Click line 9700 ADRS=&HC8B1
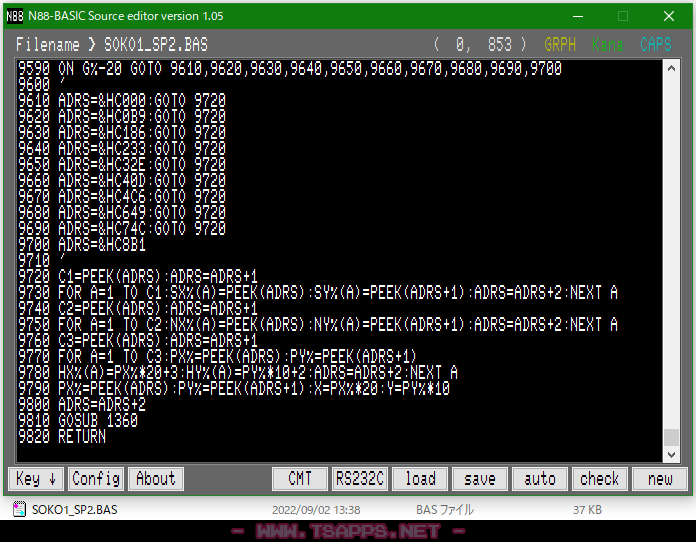This screenshot has width=696, height=542. pyautogui.click(x=82, y=244)
